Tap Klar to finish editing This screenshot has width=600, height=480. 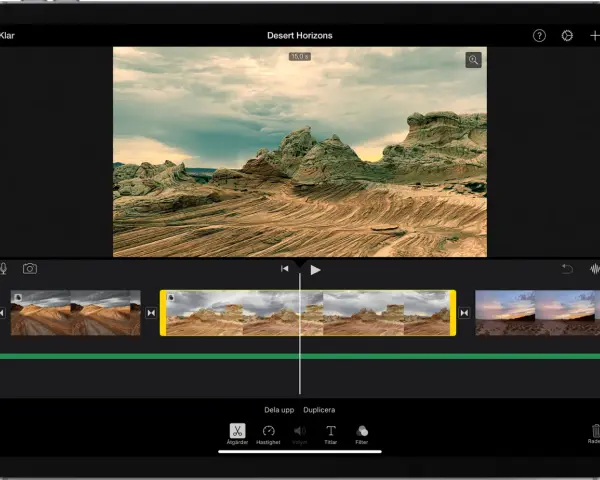[7, 36]
